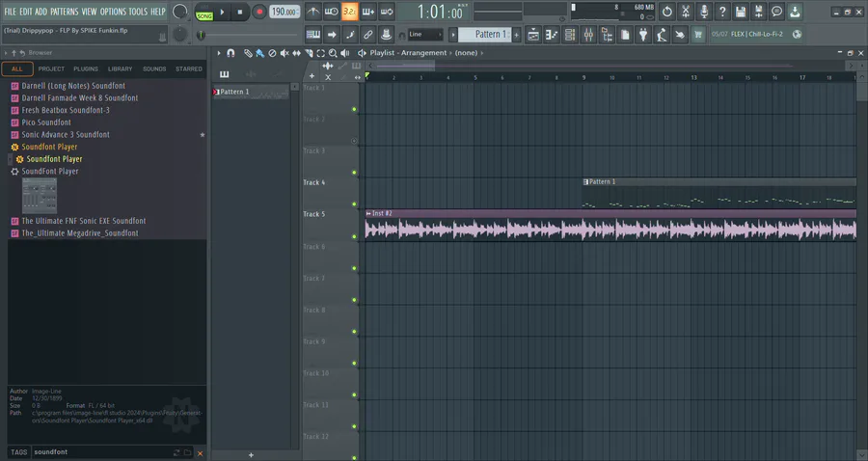This screenshot has width=868, height=461.
Task: Click the Soundfont Player plugin thumbnail
Action: 40,196
